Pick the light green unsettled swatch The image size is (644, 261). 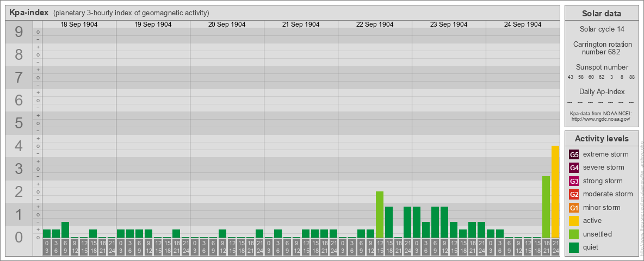pos(574,234)
